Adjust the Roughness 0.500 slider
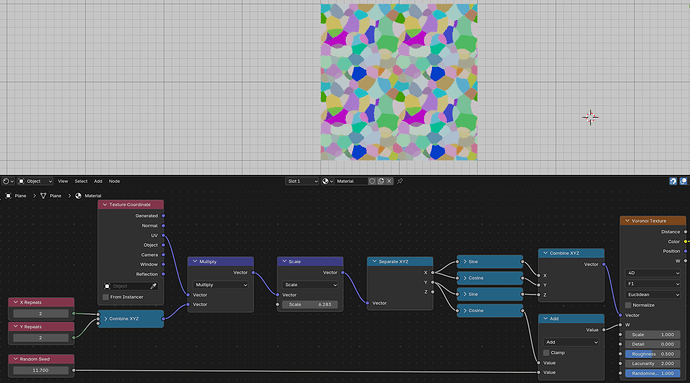 653,354
